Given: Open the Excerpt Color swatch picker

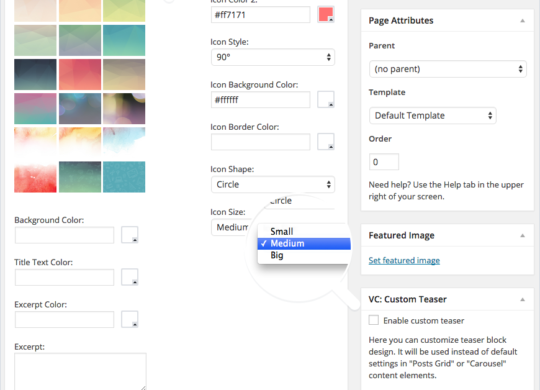Looking at the screenshot, I should tap(129, 319).
